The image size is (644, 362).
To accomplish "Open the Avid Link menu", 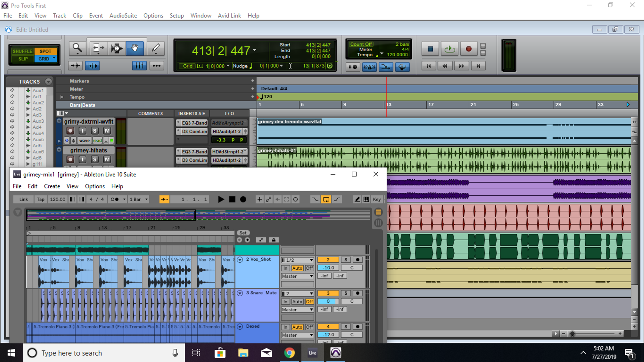I will (229, 16).
